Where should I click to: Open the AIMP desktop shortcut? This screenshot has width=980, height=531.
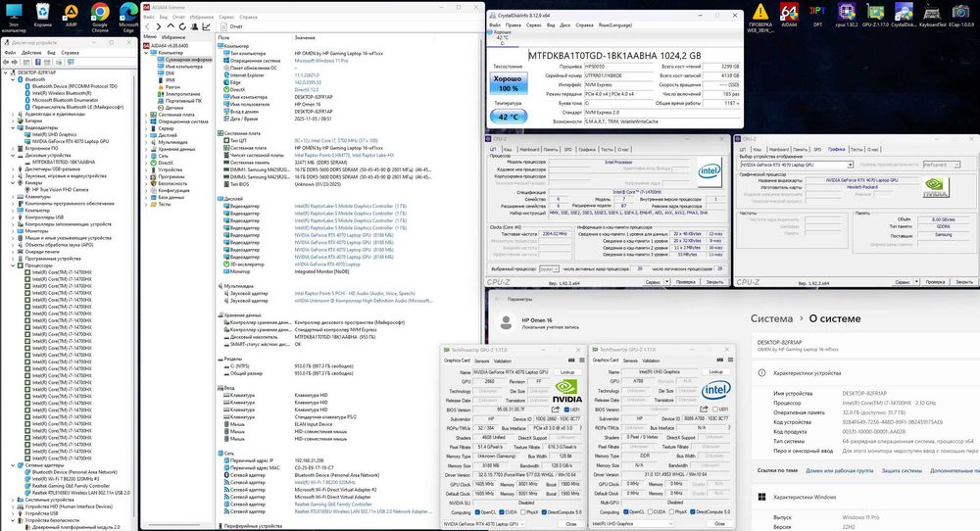point(72,17)
